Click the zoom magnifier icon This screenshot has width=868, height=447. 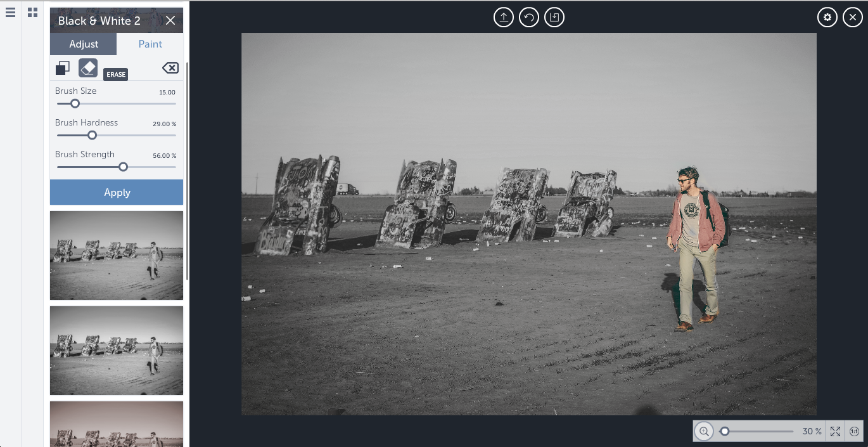pos(704,431)
